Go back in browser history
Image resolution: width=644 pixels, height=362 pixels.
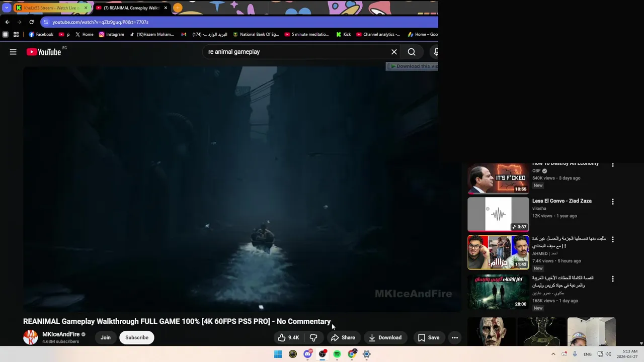[x=7, y=22]
